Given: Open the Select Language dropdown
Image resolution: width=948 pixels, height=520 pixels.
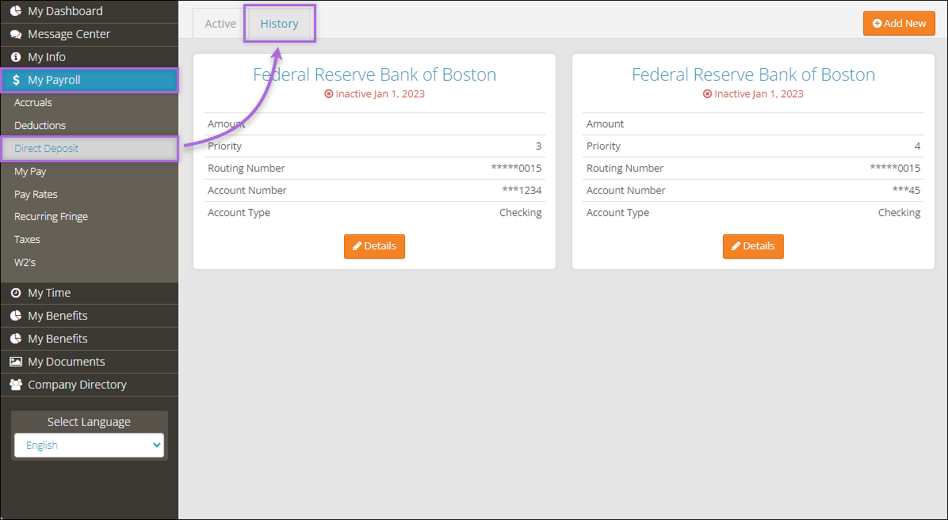Looking at the screenshot, I should [x=89, y=445].
